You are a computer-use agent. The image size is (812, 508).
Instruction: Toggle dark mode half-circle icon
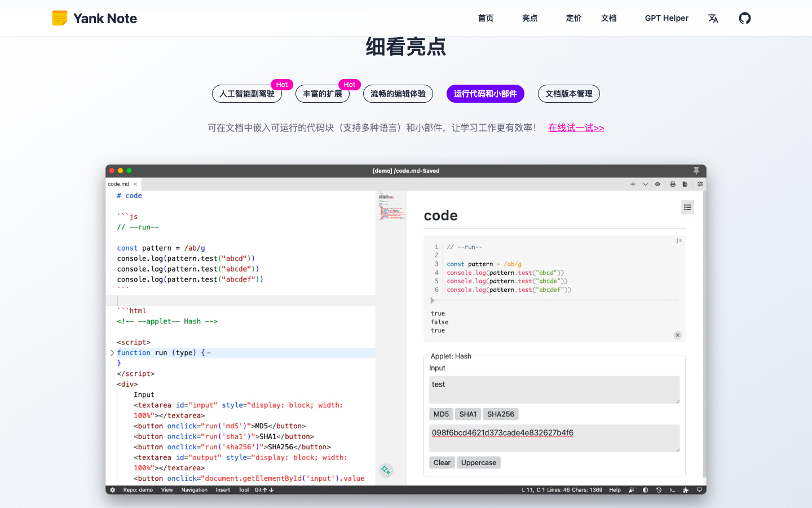pos(645,490)
